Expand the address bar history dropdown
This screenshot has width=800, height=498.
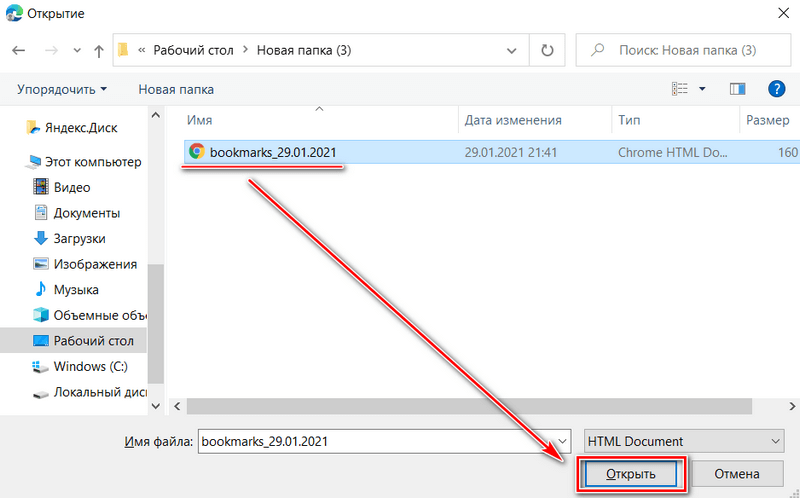tap(511, 51)
